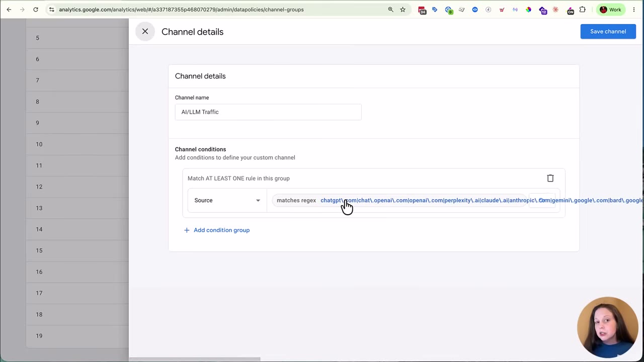644x362 pixels.
Task: Reload the page
Action: [36, 10]
